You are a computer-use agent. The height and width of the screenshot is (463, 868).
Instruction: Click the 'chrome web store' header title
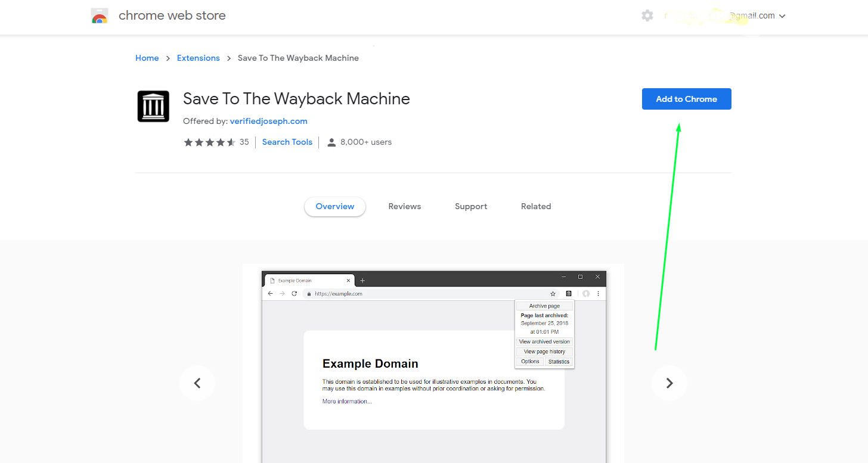click(172, 15)
